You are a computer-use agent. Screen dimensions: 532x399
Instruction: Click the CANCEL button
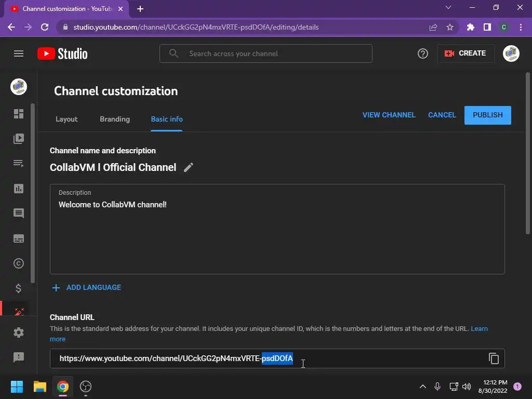coord(442,115)
